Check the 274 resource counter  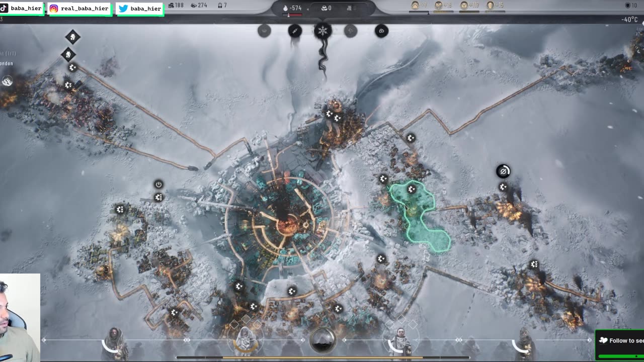pos(199,6)
